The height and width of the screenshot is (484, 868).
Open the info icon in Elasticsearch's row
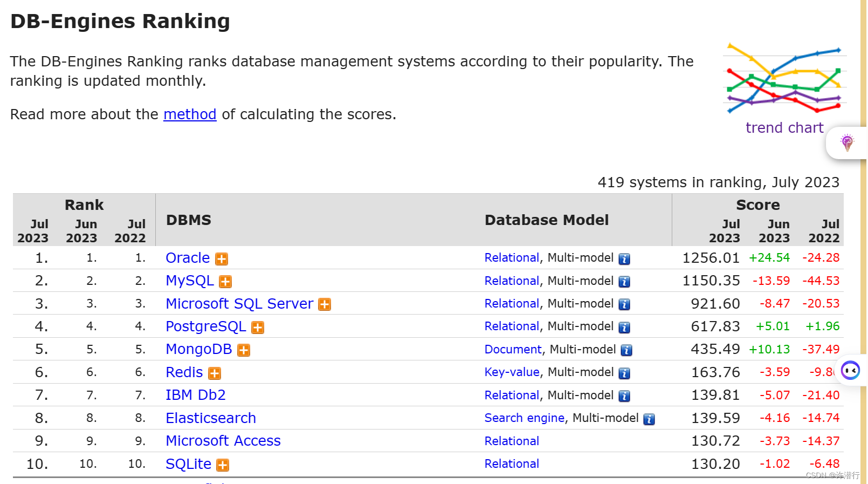649,419
